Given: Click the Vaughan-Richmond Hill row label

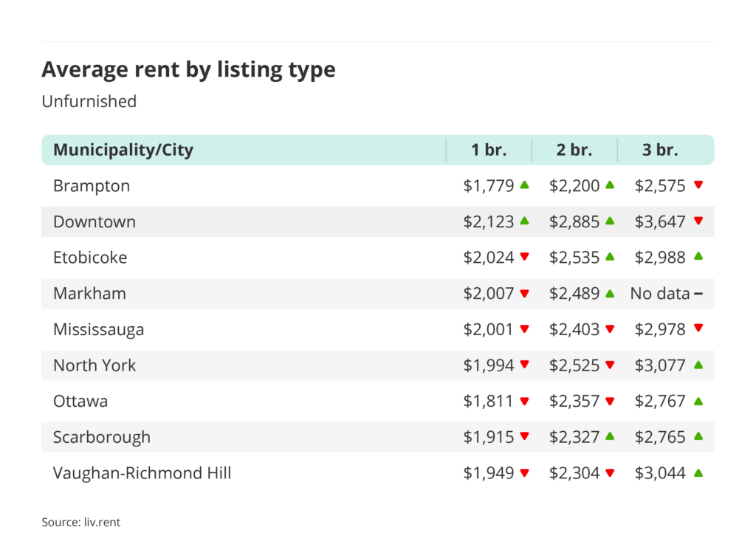Looking at the screenshot, I should pyautogui.click(x=142, y=472).
